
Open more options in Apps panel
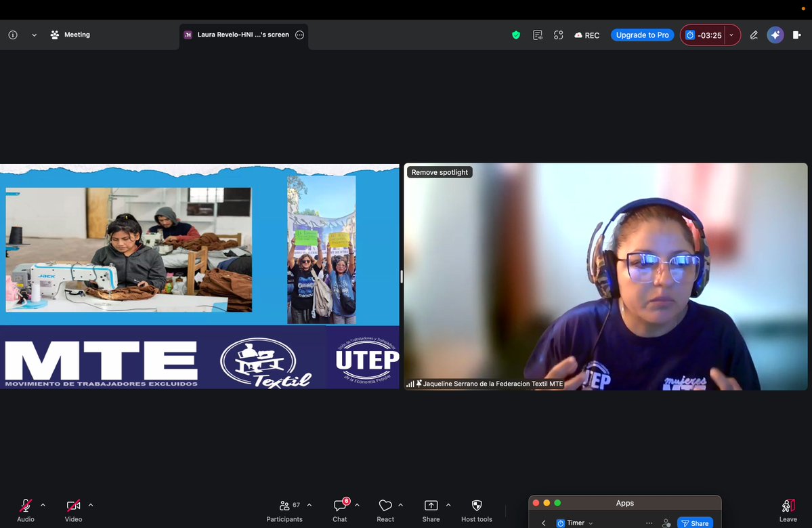point(649,523)
